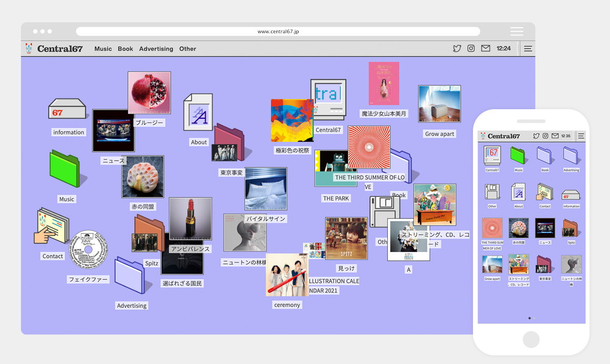Screen dimensions: 610x364
Task: Select Advertising in the desktop header menu
Action: tap(156, 49)
